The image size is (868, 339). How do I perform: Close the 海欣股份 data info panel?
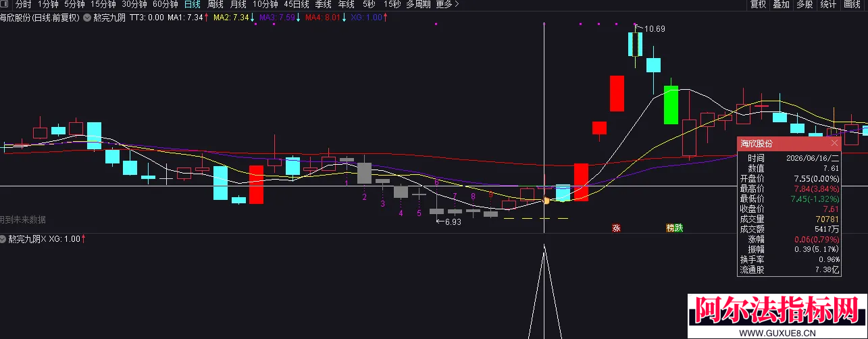coord(834,143)
